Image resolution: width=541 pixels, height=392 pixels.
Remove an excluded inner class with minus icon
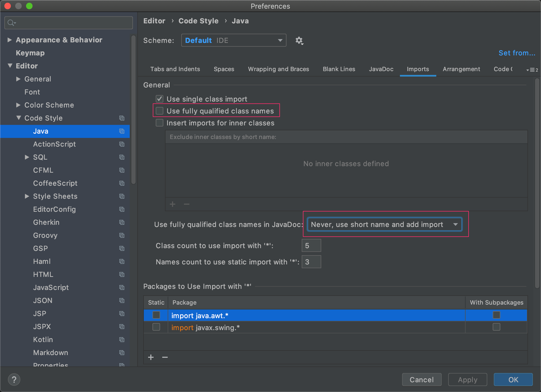[x=187, y=204]
